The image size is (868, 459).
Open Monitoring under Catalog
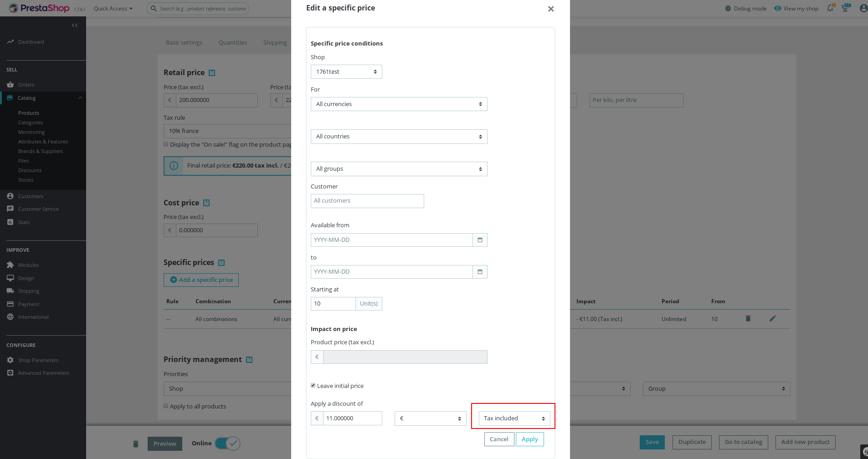coord(31,132)
